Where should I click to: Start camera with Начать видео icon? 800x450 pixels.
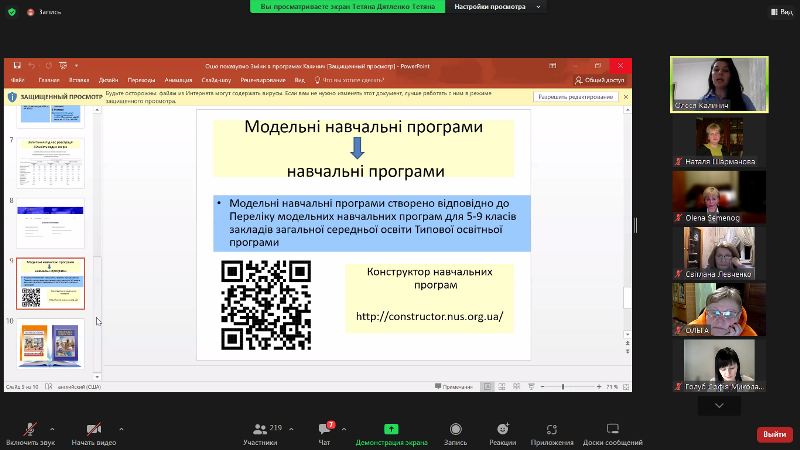click(94, 429)
